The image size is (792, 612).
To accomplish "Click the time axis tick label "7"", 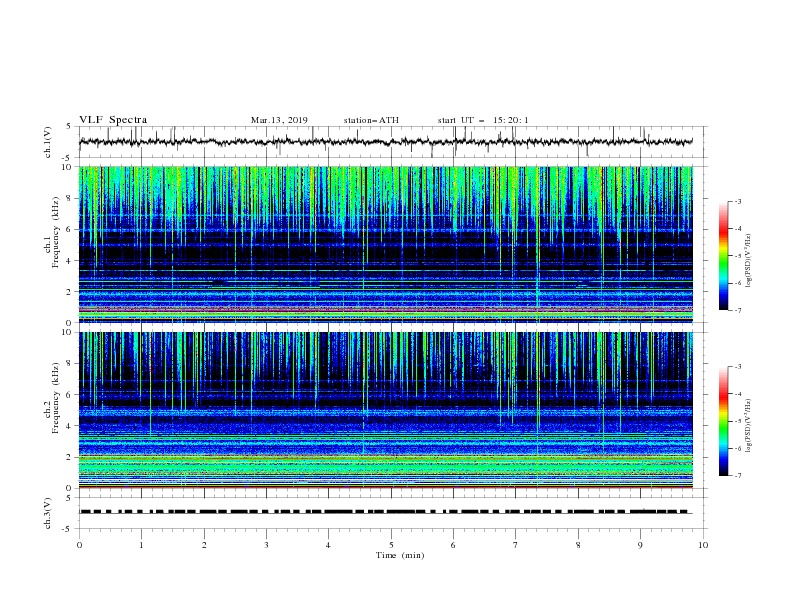I will click(x=516, y=545).
